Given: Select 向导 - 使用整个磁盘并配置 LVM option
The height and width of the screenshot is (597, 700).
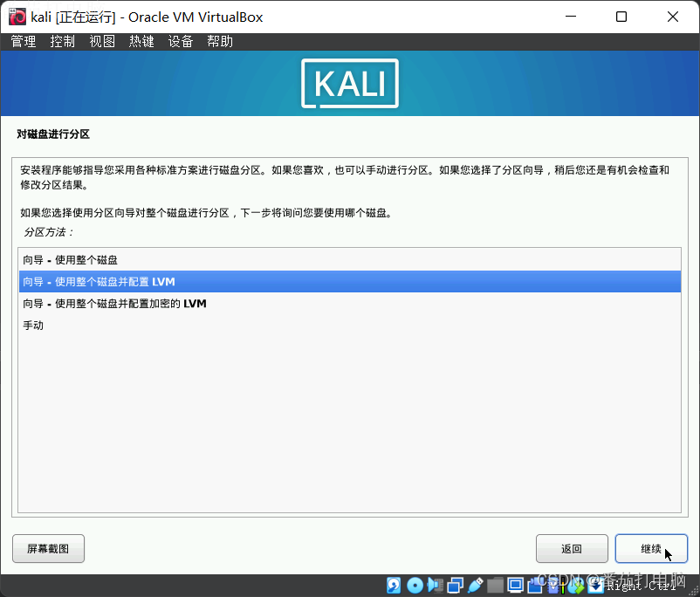Looking at the screenshot, I should click(x=349, y=282).
